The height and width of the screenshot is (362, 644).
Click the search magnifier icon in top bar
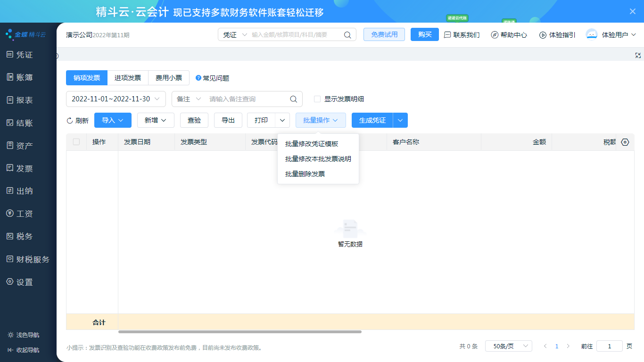347,35
